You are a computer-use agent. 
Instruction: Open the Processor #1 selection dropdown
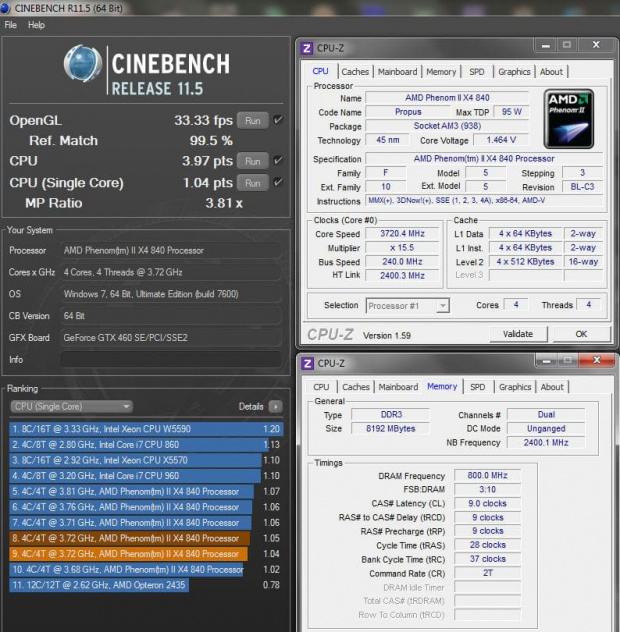(408, 306)
